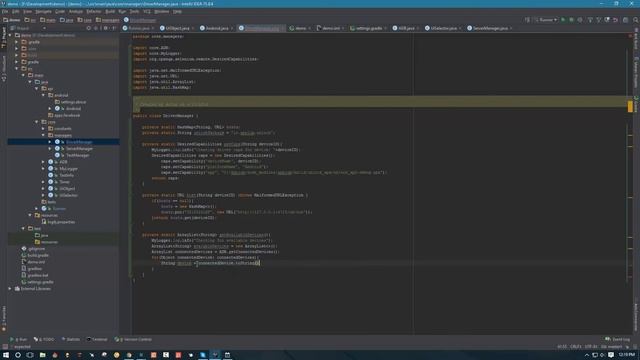The width and height of the screenshot is (640, 360).
Task: Switch to the ADB.java editor tab
Action: pyautogui.click(x=405, y=28)
